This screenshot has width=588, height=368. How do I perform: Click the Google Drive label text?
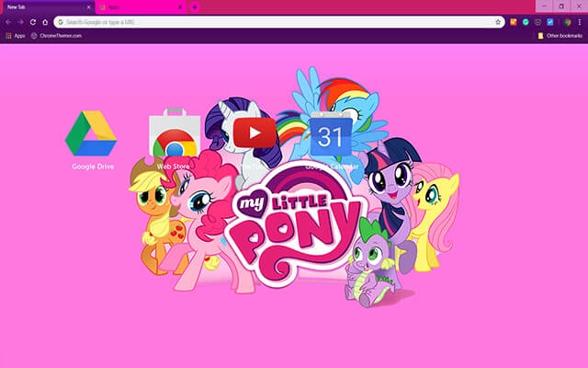(93, 167)
